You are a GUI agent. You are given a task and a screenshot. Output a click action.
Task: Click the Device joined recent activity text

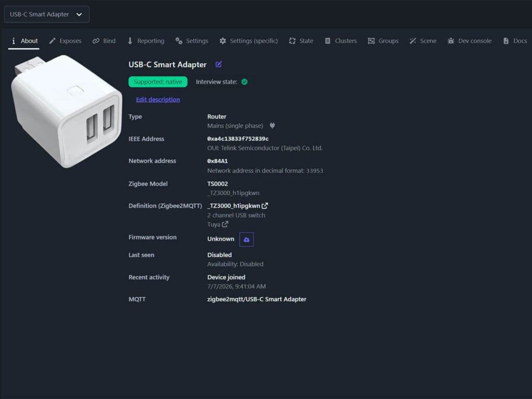tap(227, 277)
